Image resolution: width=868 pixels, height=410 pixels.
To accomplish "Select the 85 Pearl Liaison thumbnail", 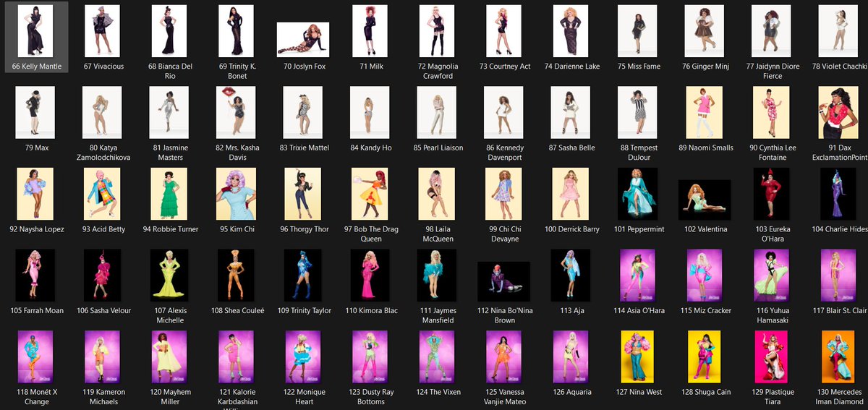I will coord(437,112).
